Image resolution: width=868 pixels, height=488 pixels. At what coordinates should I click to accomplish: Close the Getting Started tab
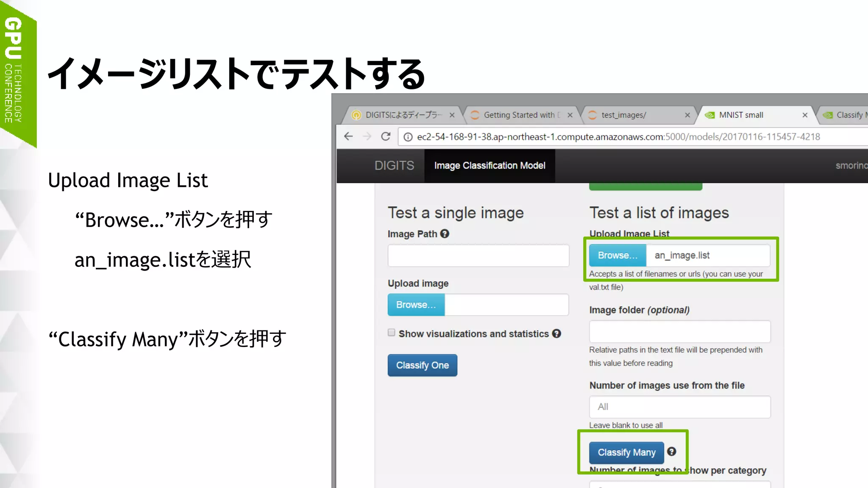[x=570, y=115]
